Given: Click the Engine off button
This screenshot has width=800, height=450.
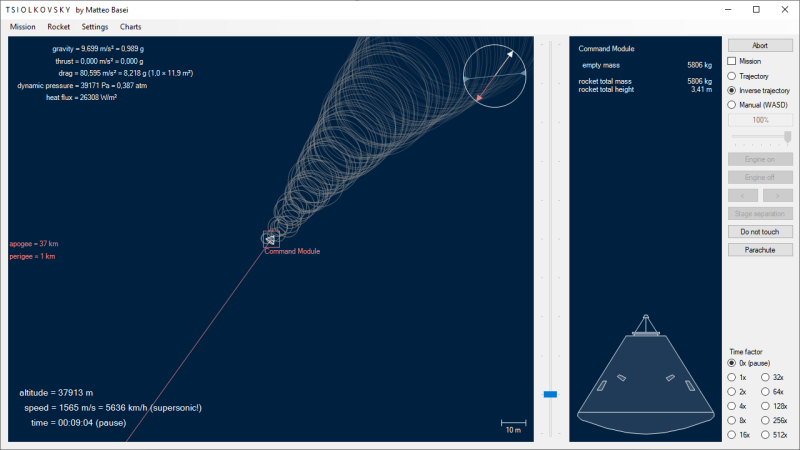Looking at the screenshot, I should 760,177.
